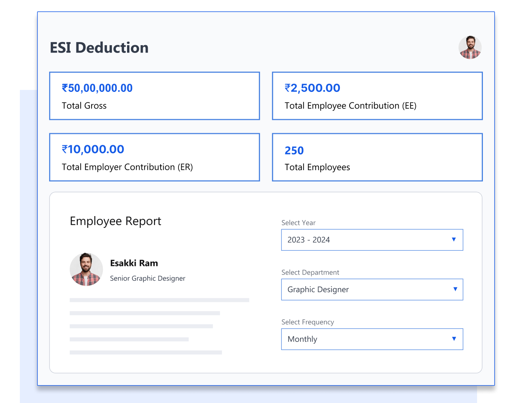This screenshot has height=403, width=532.
Task: Click the Esakki Ram employee name
Action: coord(134,263)
